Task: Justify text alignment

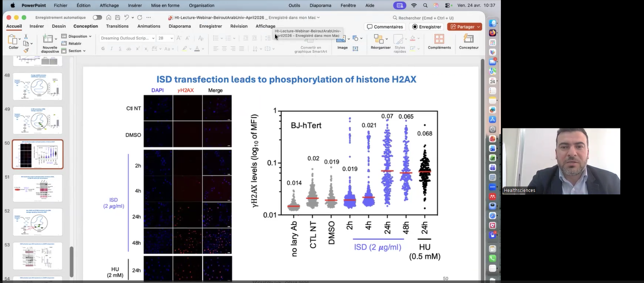Action: point(241,49)
